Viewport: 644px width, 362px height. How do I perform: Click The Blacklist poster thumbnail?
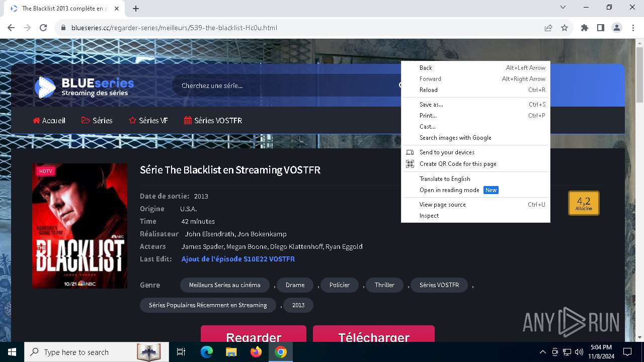79,226
